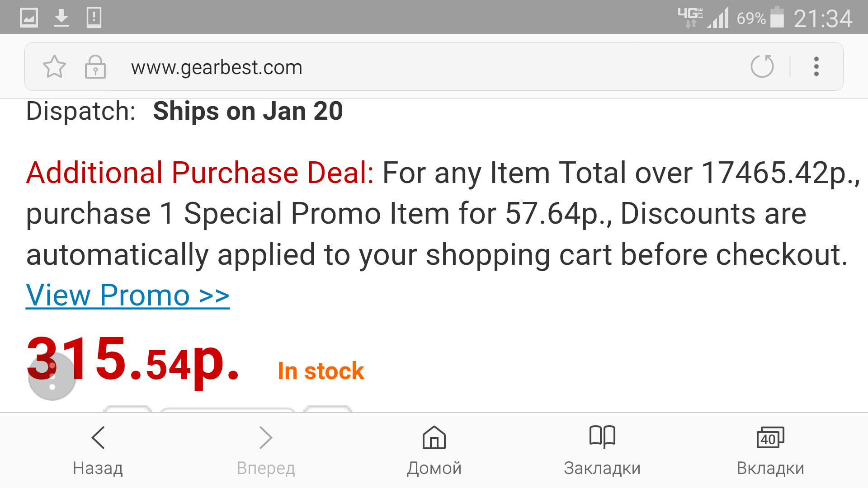The height and width of the screenshot is (488, 868).
Task: Tap the download notification icon
Action: coord(61,18)
